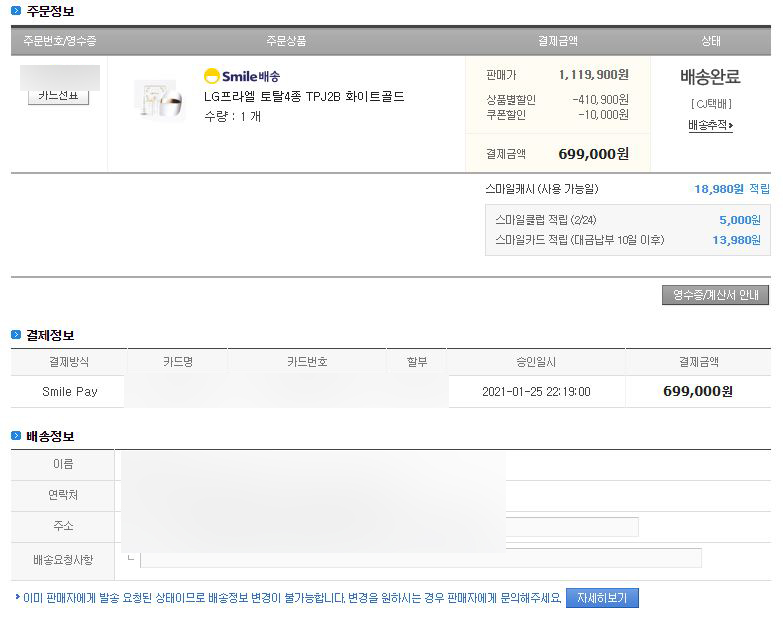
Task: Click the 주문상품 column header
Action: (x=286, y=41)
